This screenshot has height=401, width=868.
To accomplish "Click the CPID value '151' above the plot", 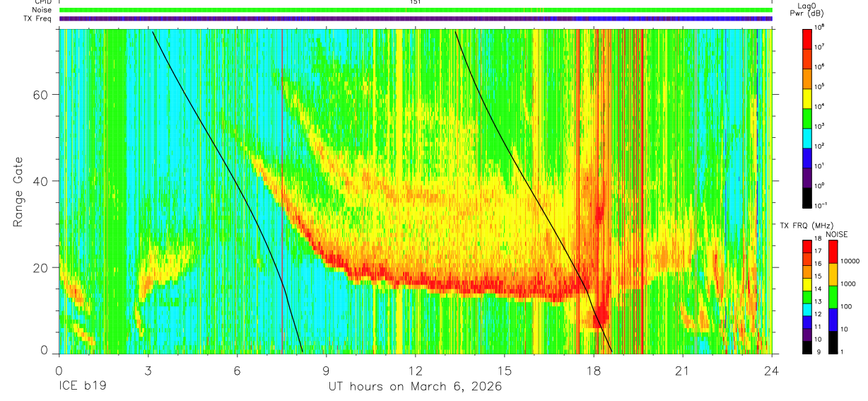I will 415,3.
